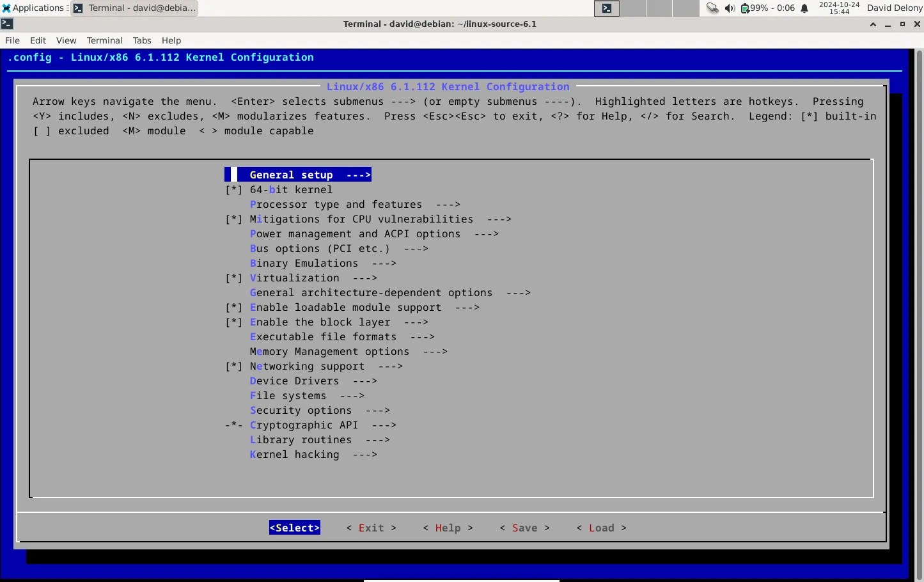Image resolution: width=924 pixels, height=582 pixels.
Task: Click the date and time clock
Action: [x=839, y=8]
